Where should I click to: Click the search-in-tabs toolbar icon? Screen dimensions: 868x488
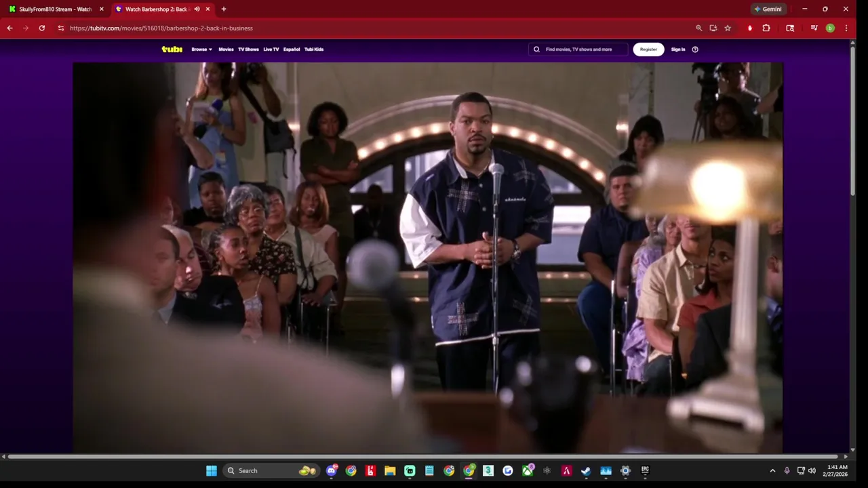[x=790, y=28]
